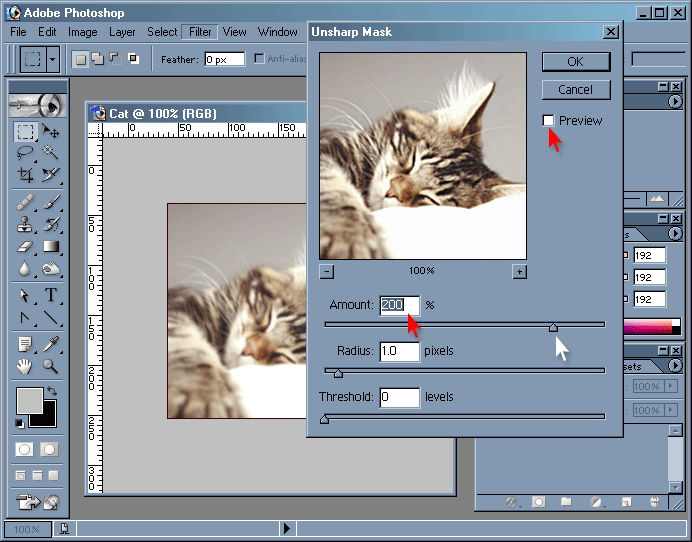692x542 pixels.
Task: Click the foreground color swatch
Action: (30, 401)
